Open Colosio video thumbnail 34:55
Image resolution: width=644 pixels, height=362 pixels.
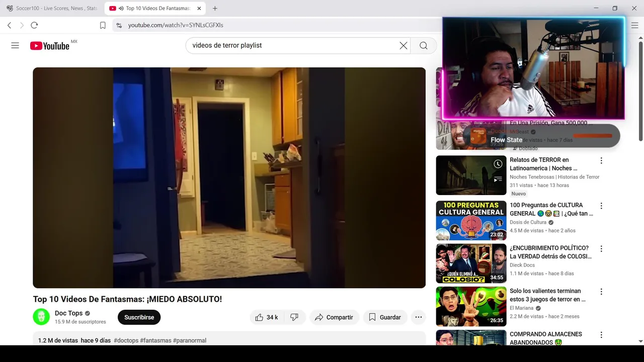[x=471, y=263]
